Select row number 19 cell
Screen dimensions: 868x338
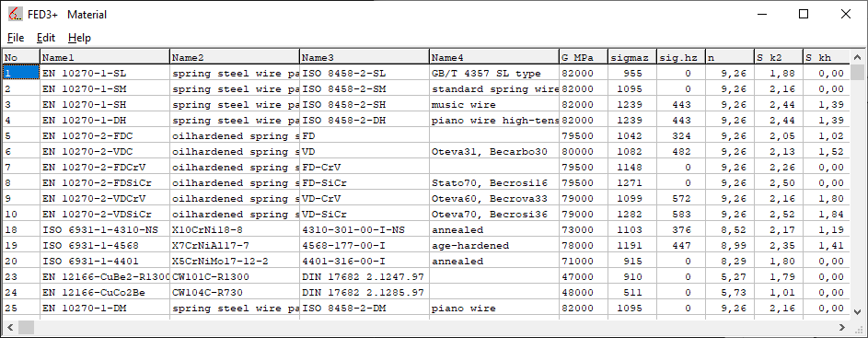tap(21, 245)
